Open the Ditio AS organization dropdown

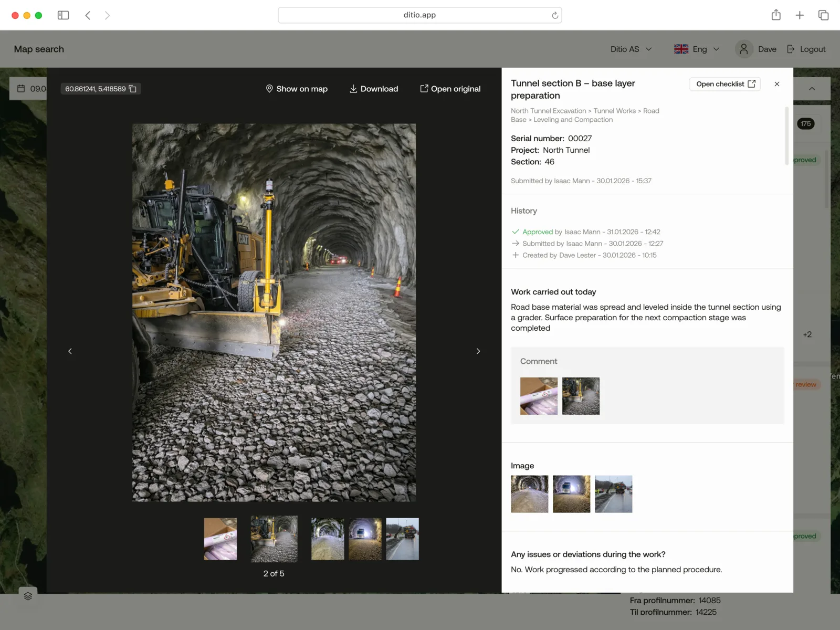click(631, 49)
